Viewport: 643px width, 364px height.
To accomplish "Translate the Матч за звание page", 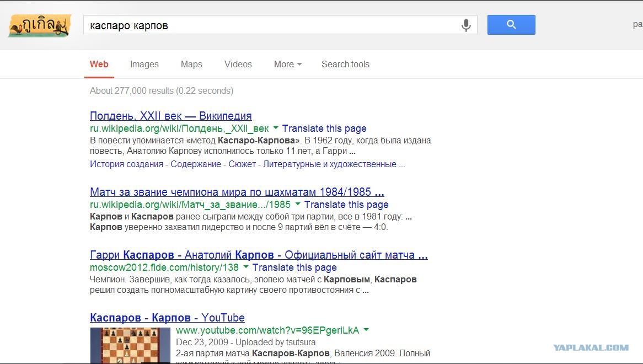I will [346, 205].
